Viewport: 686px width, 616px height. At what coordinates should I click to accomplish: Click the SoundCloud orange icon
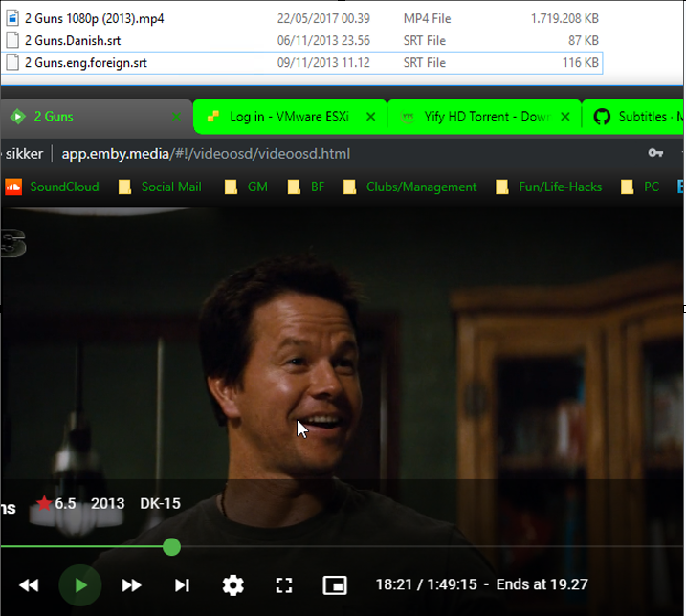[13, 187]
